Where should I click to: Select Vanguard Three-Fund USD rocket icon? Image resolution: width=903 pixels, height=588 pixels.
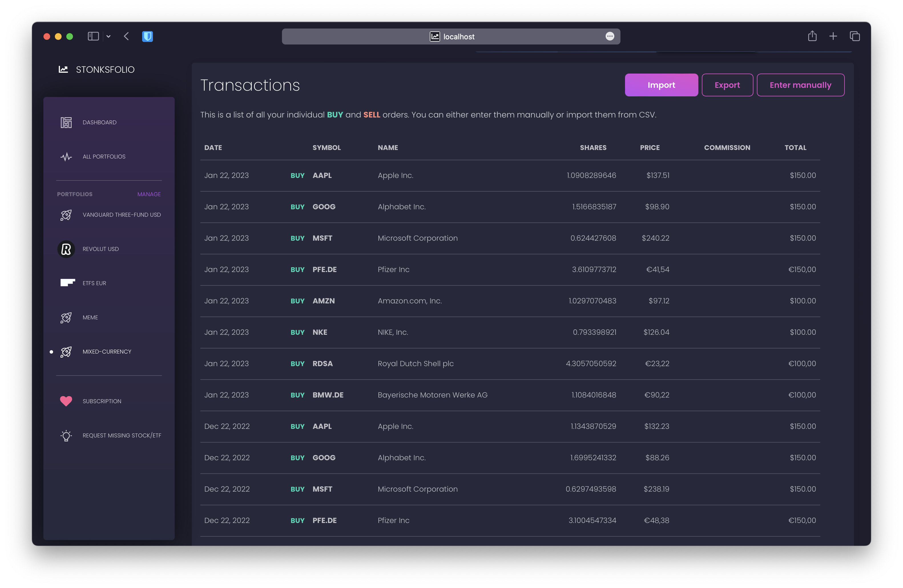(x=66, y=215)
